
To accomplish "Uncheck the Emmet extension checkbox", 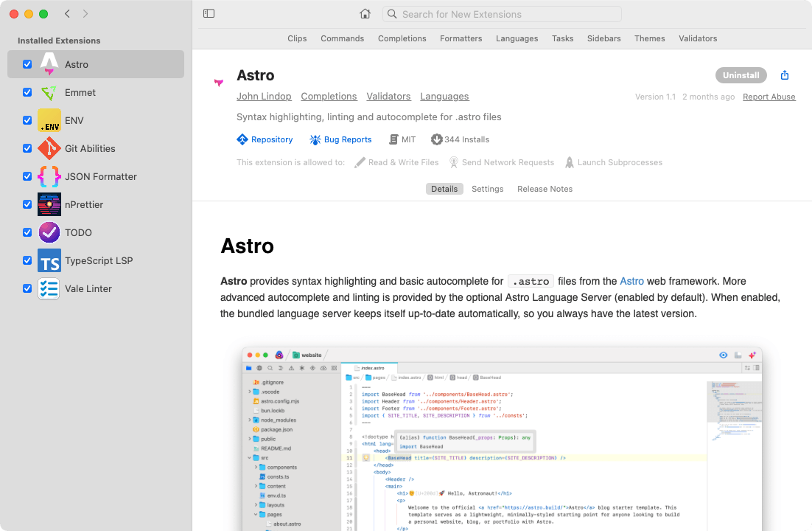I will [27, 92].
